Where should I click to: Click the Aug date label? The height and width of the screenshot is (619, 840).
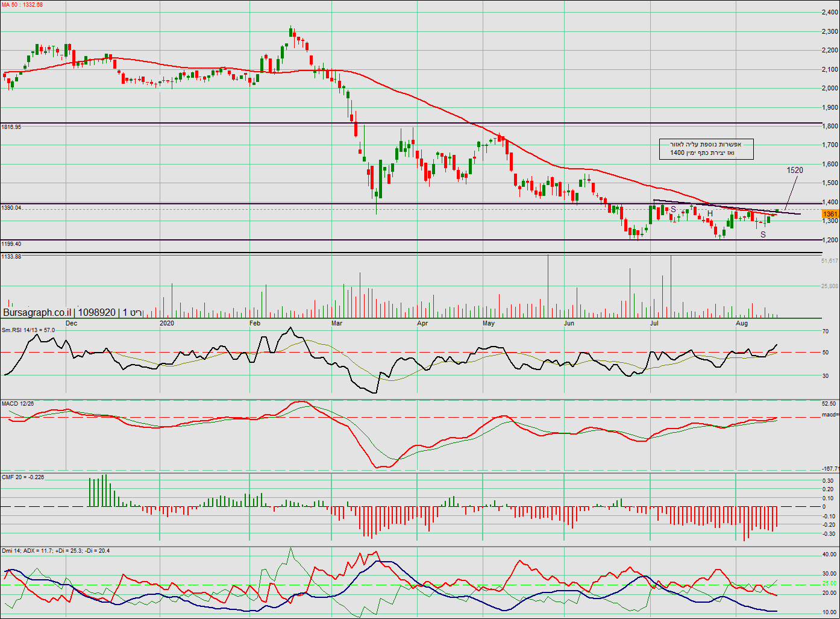point(742,324)
